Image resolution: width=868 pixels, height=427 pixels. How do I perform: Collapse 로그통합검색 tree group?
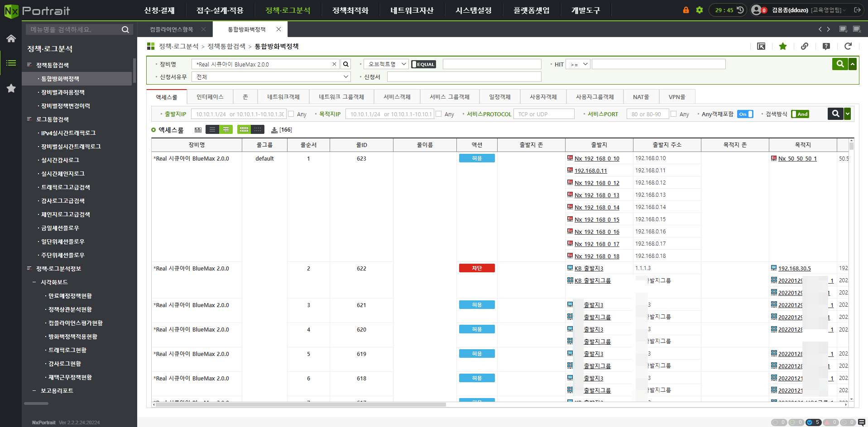pyautogui.click(x=29, y=119)
